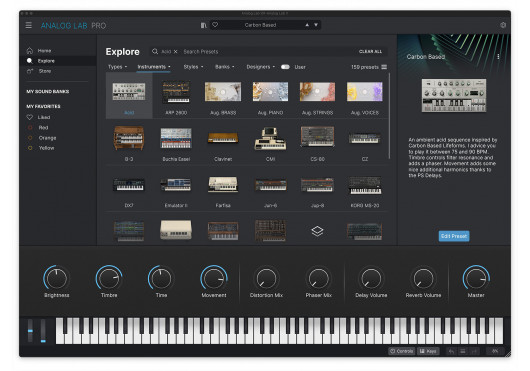Expand the Instruments filter dropdown
The image size is (530, 371).
pyautogui.click(x=154, y=67)
